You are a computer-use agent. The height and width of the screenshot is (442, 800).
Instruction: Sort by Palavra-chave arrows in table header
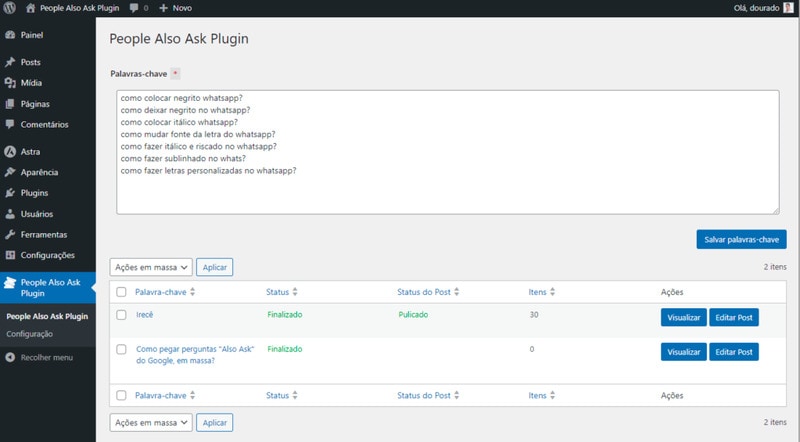coord(192,292)
